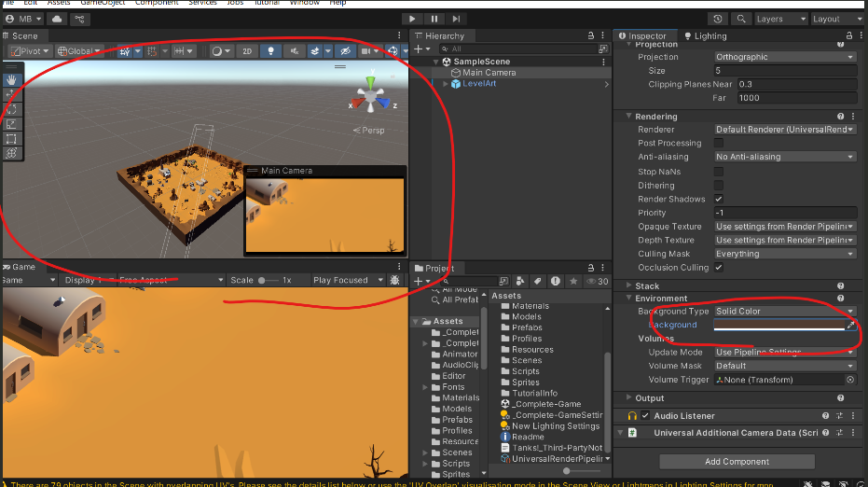This screenshot has height=487, width=868.
Task: Select the Scale tool in Scene toolbar
Action: coord(11,124)
